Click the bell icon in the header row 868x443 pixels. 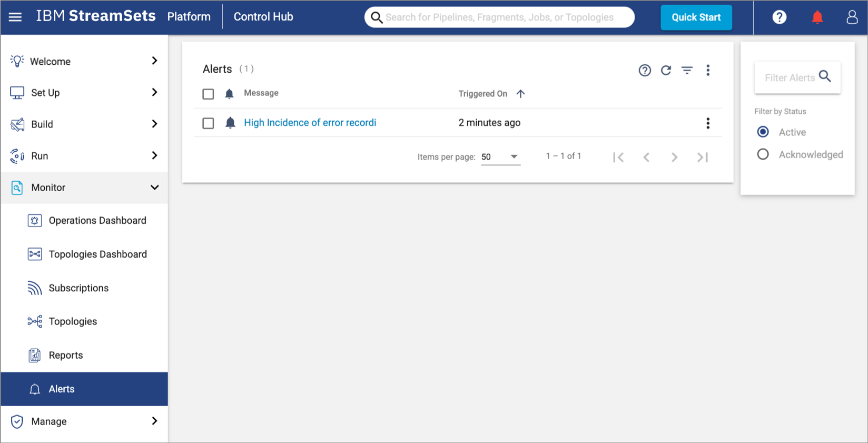click(229, 94)
